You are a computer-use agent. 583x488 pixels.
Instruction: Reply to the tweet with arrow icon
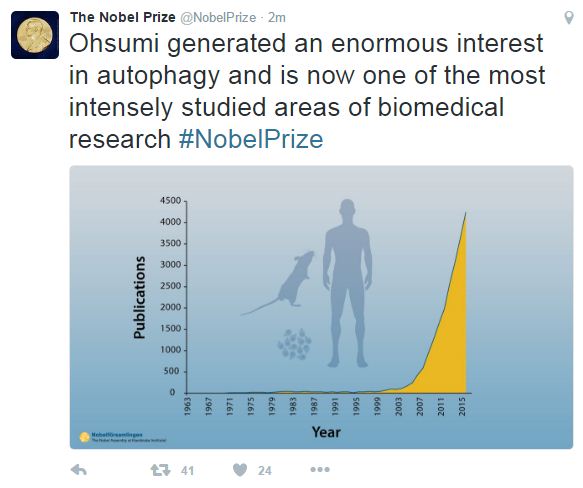[x=78, y=470]
